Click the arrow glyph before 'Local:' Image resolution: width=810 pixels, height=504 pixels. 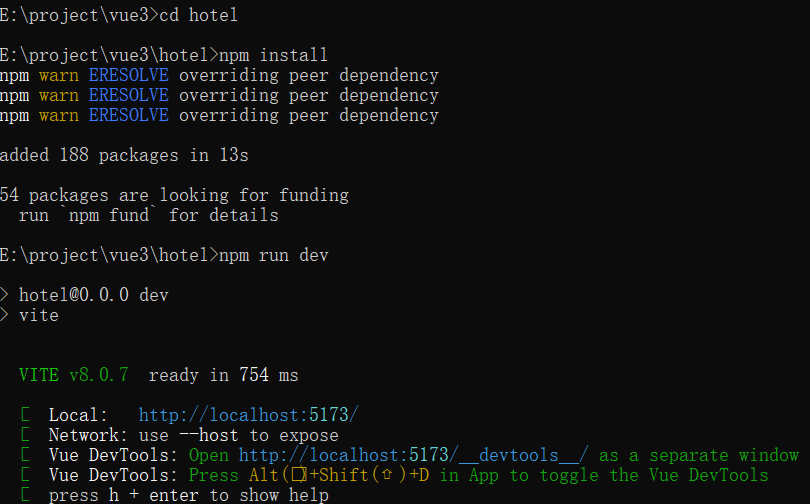[24, 415]
